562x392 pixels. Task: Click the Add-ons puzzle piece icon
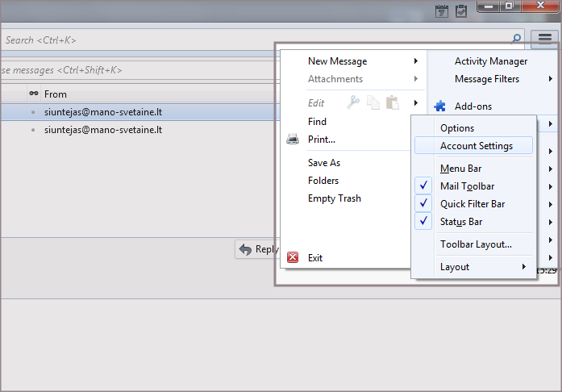coord(439,106)
